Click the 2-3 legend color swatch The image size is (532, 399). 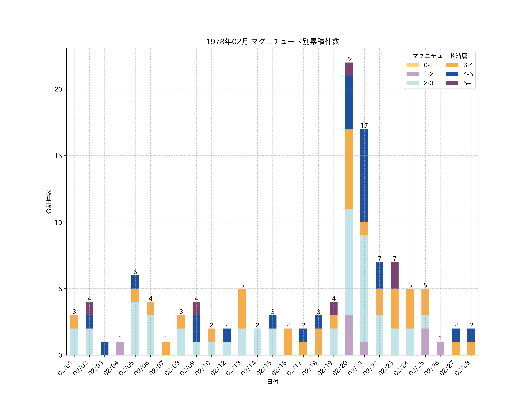tap(412, 83)
